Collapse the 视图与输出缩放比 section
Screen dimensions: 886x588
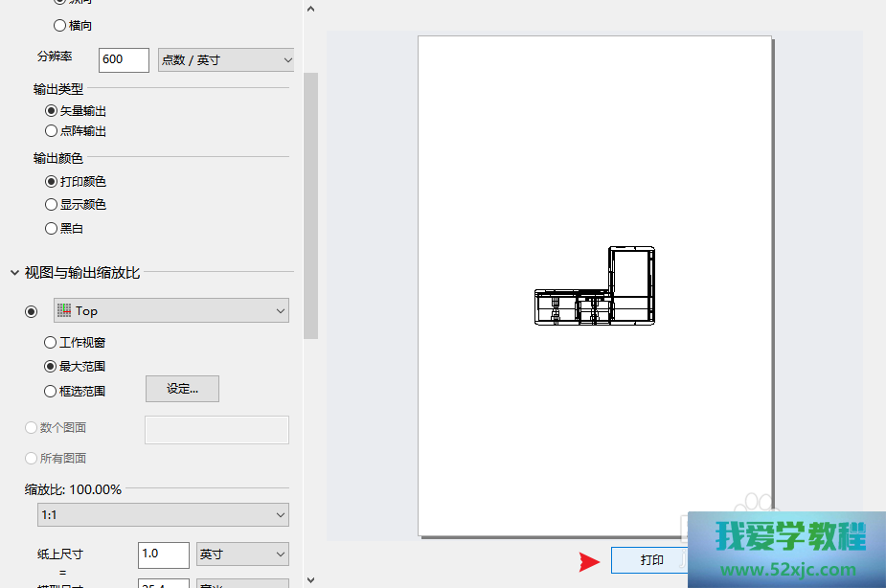[x=14, y=273]
